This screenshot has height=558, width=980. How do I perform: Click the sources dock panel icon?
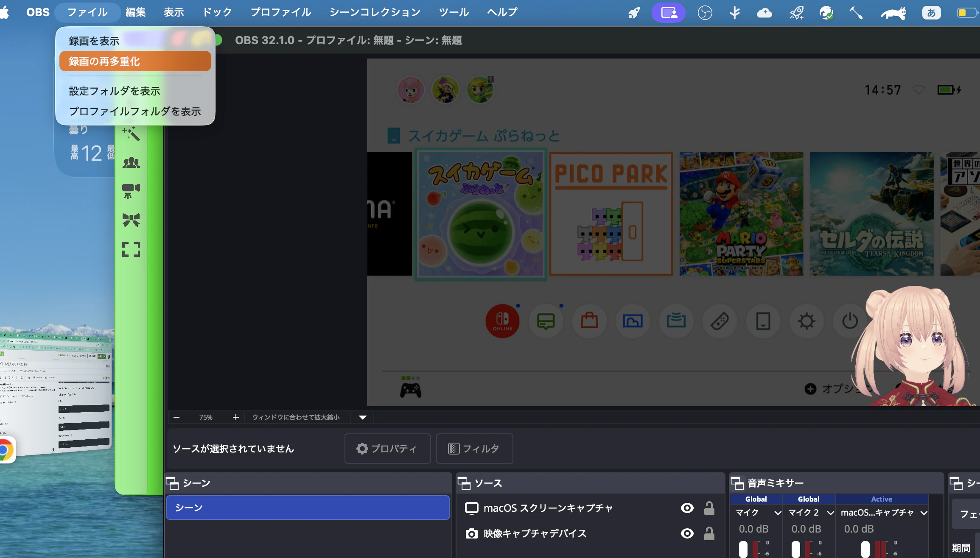(x=464, y=483)
